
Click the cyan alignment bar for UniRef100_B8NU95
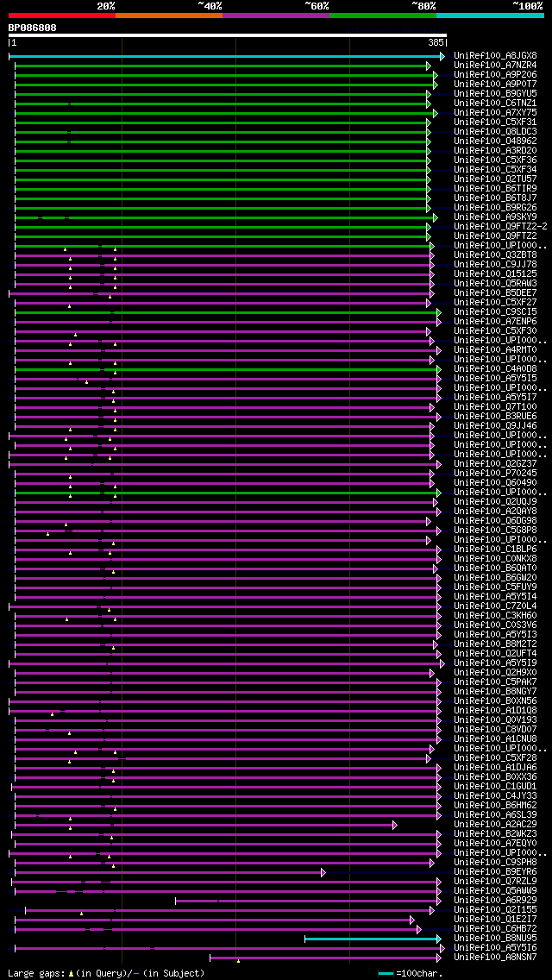(x=373, y=939)
